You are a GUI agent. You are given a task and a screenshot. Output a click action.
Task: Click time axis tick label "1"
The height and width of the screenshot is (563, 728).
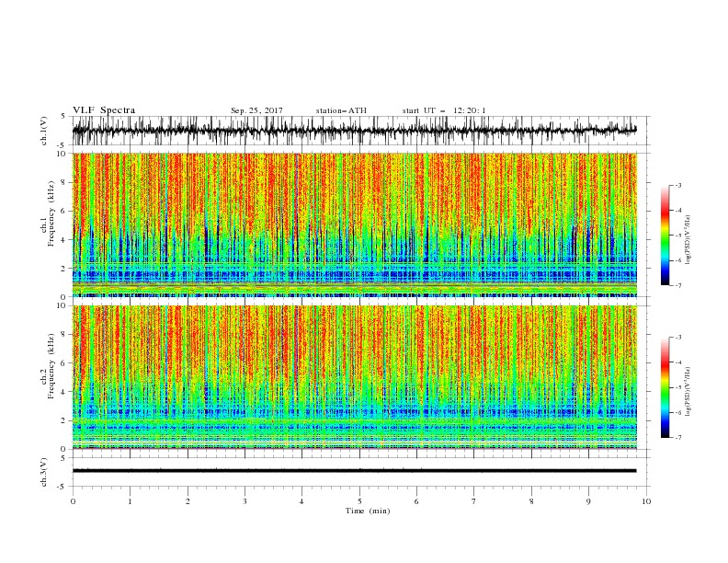(x=130, y=501)
